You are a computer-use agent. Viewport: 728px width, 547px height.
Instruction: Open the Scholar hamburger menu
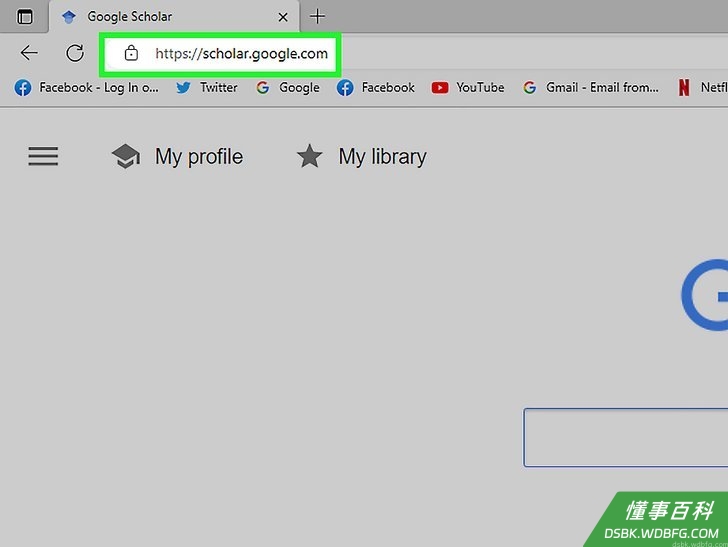point(43,156)
